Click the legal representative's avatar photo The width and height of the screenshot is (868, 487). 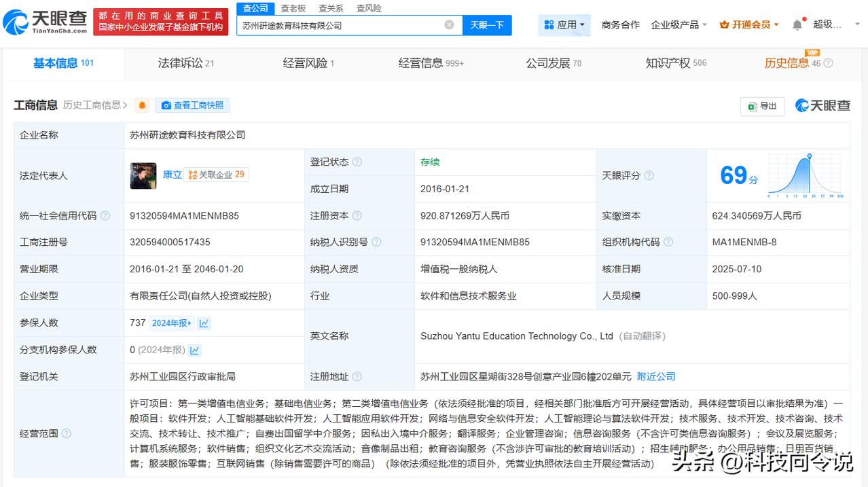143,175
